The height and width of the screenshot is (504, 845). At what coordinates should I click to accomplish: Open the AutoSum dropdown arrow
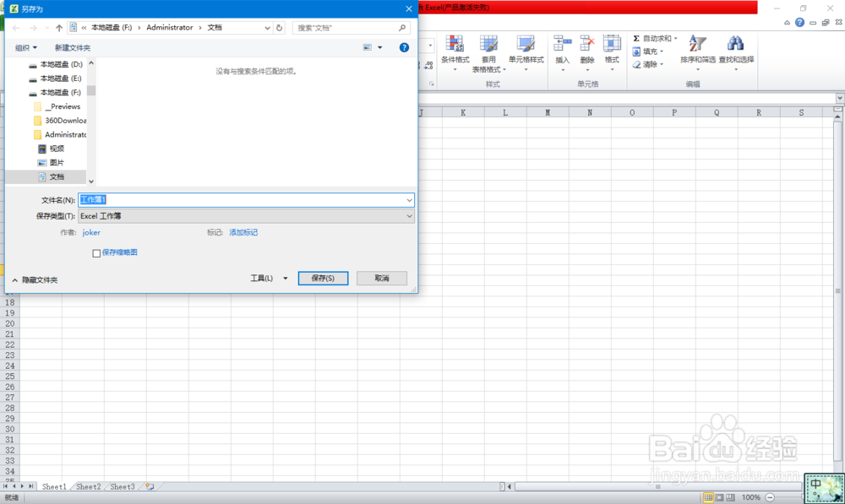[675, 38]
